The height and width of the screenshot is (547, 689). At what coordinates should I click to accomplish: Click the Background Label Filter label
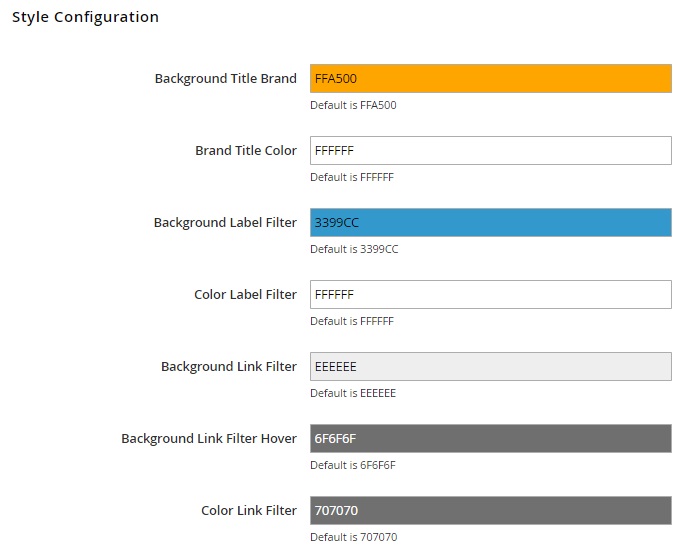225,223
